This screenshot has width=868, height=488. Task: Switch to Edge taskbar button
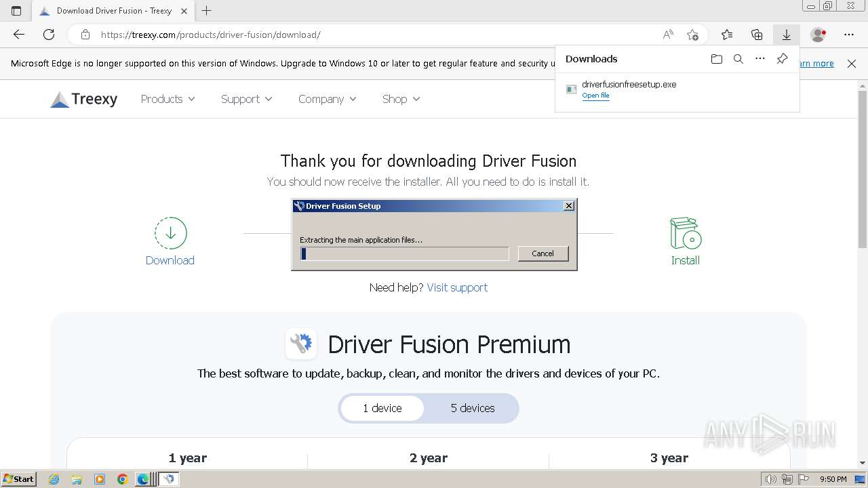click(144, 479)
